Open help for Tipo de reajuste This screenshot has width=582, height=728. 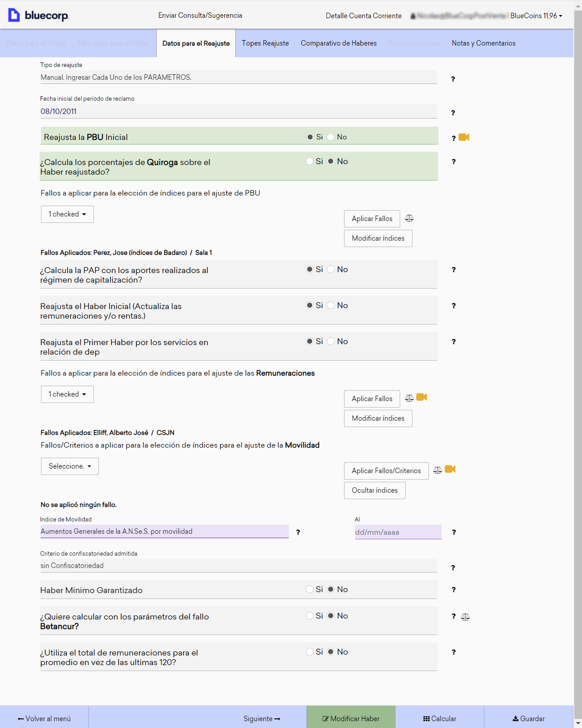pyautogui.click(x=453, y=79)
